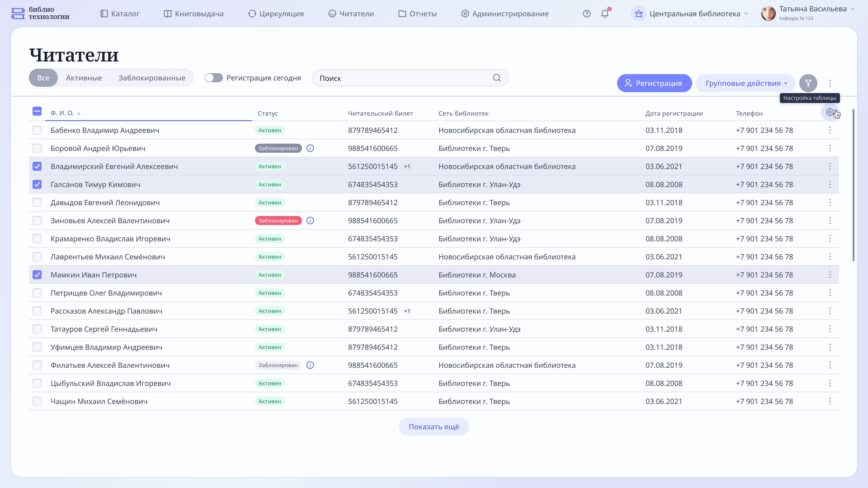The image size is (868, 488).
Task: Click the filter funnel icon
Action: [x=808, y=83]
